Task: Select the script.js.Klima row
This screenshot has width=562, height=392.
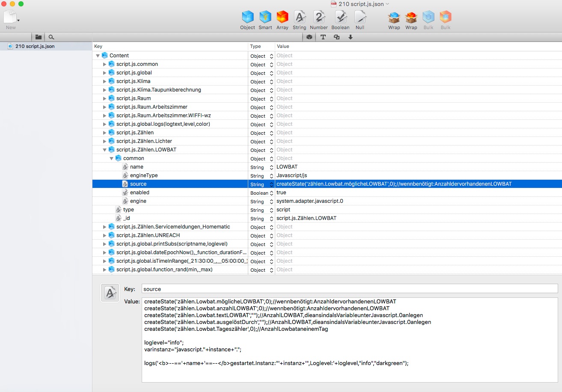Action: click(x=327, y=81)
